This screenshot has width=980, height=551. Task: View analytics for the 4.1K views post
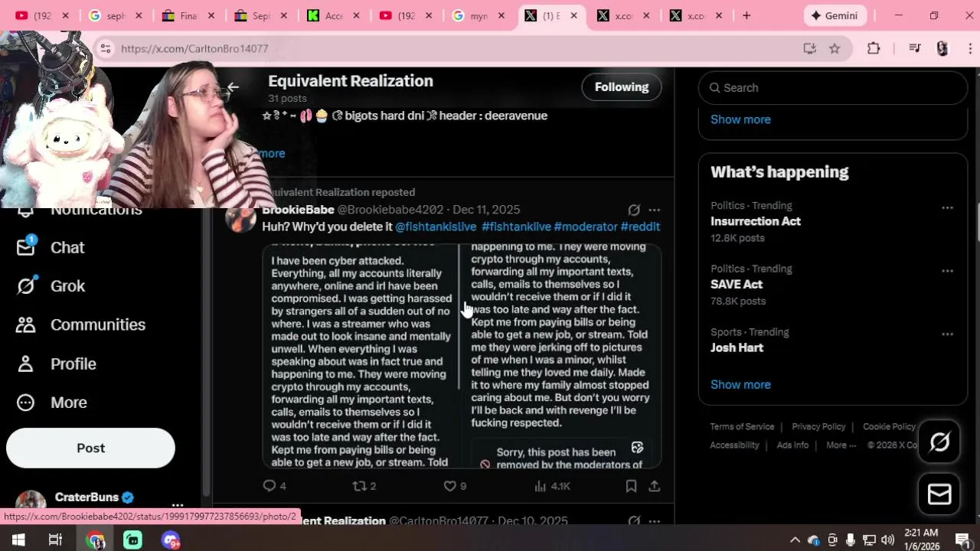[x=552, y=486]
